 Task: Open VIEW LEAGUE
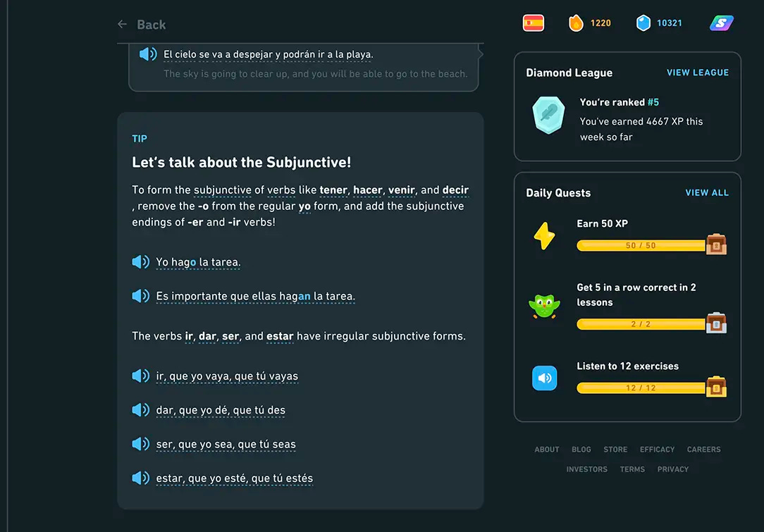click(698, 72)
